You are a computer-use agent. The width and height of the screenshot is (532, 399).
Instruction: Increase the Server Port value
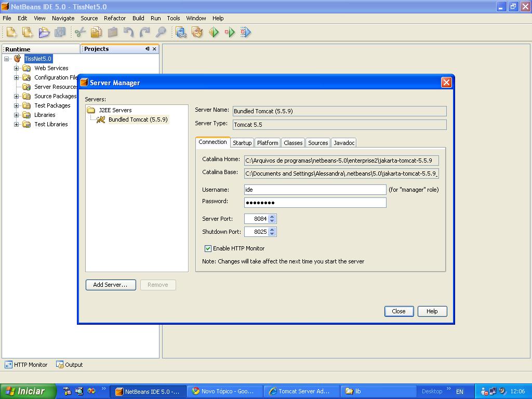coord(272,217)
